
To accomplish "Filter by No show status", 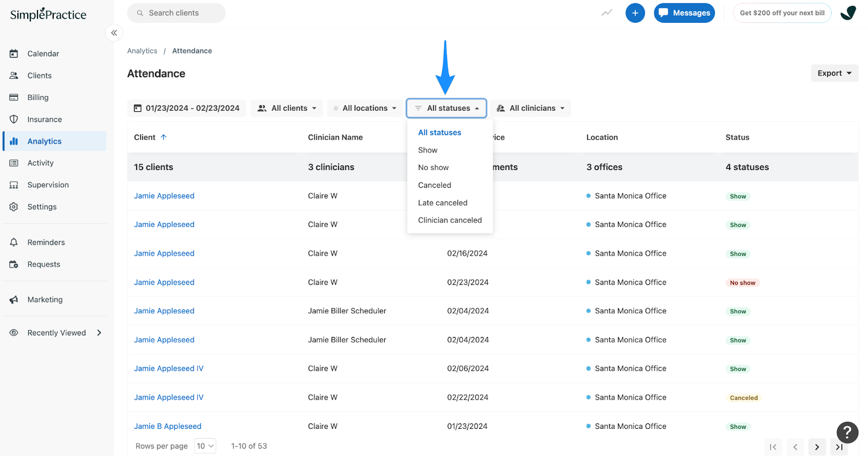I will click(433, 168).
